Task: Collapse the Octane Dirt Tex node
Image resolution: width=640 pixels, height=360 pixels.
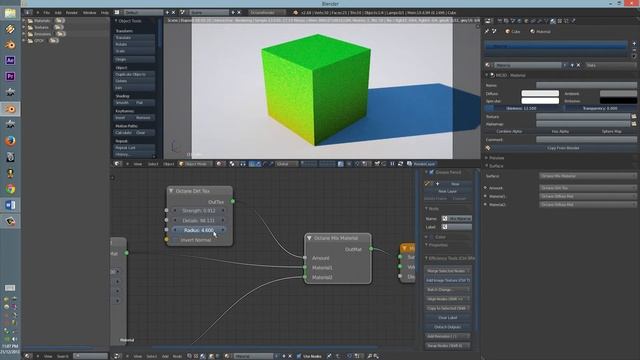Action: point(171,191)
